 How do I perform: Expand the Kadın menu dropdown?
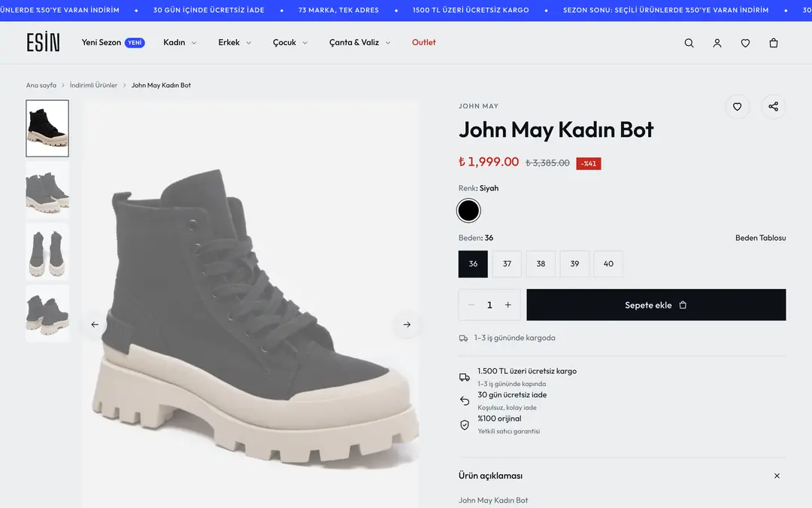[180, 42]
